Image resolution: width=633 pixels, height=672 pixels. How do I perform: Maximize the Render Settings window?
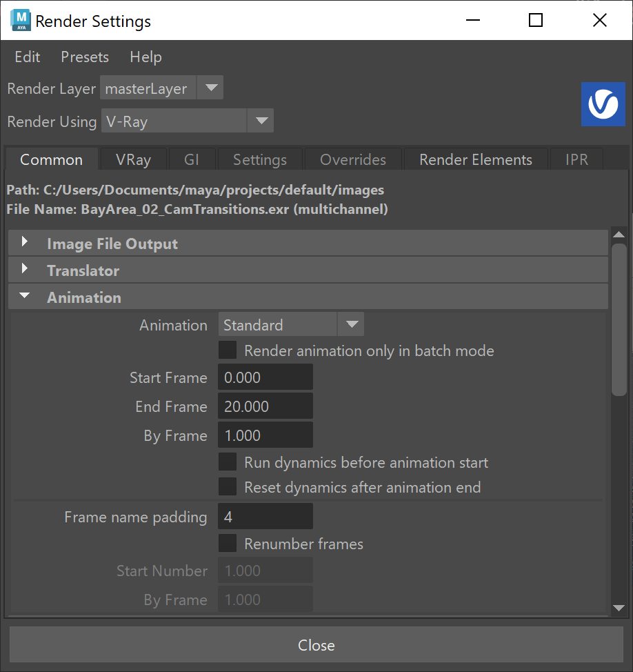pos(536,20)
